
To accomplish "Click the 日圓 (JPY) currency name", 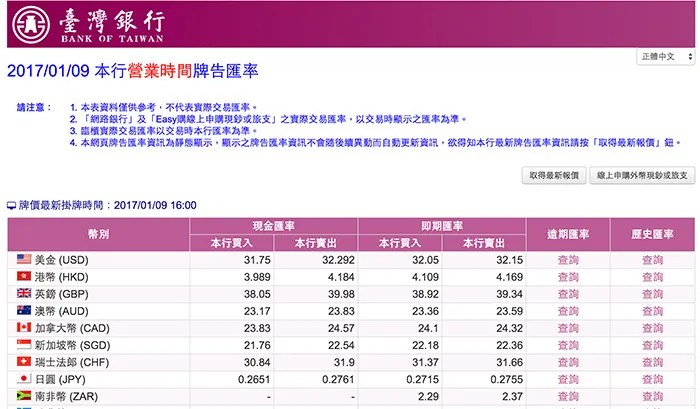I will [x=60, y=379].
